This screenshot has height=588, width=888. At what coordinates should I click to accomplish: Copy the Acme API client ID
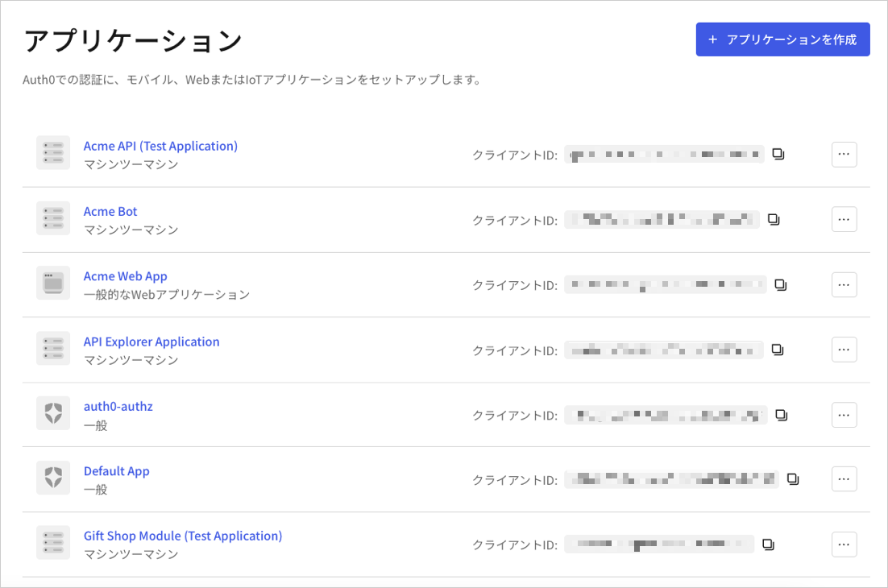[x=777, y=153]
